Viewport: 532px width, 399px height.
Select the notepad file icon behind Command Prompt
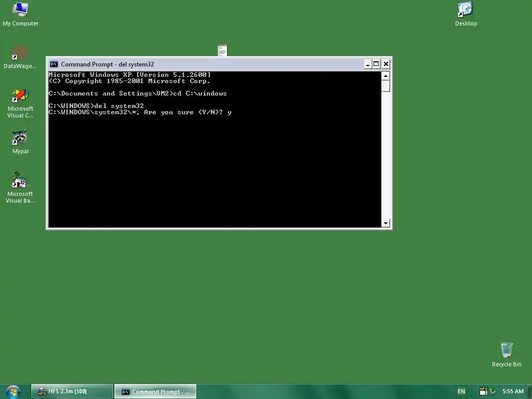222,50
